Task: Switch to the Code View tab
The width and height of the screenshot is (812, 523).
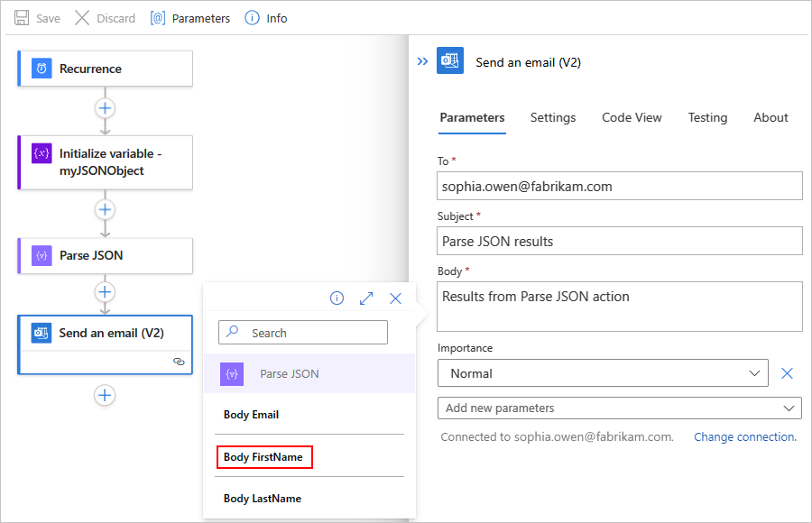Action: click(632, 117)
